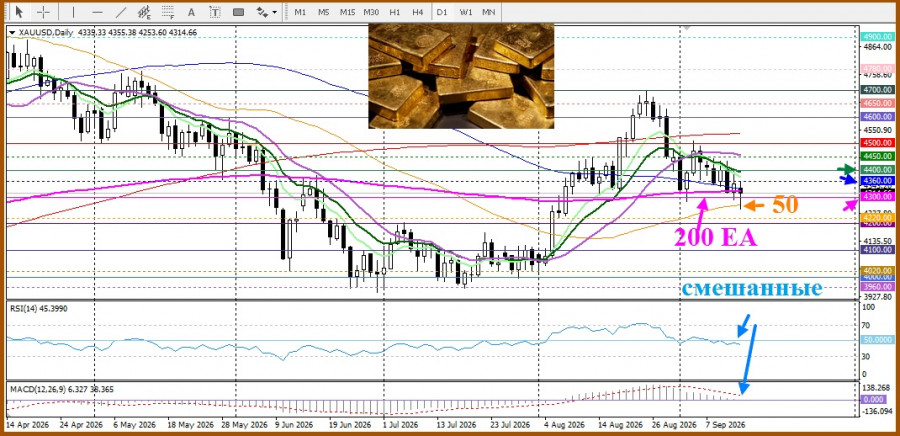Switch chart to M5 timeframe
Screen dimensions: 900x436
click(324, 11)
